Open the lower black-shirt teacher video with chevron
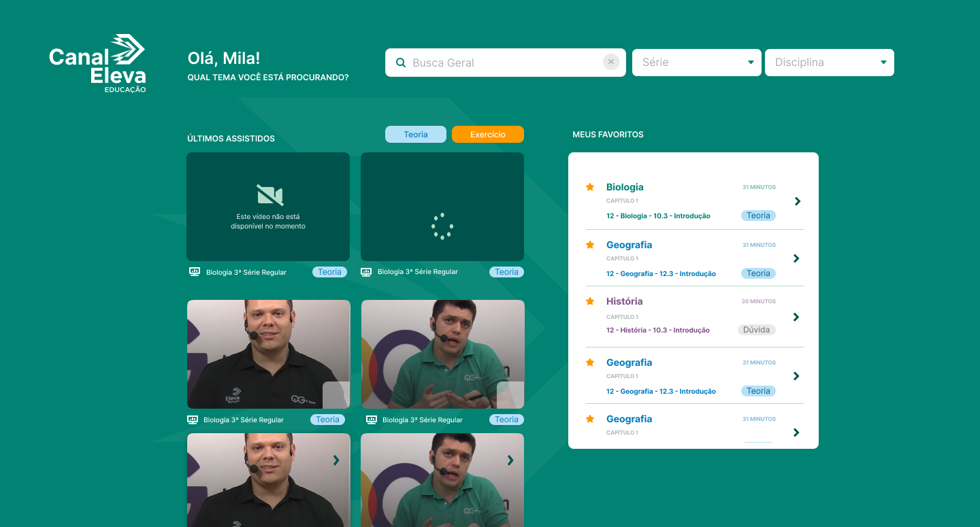The width and height of the screenshot is (980, 527). [268, 480]
